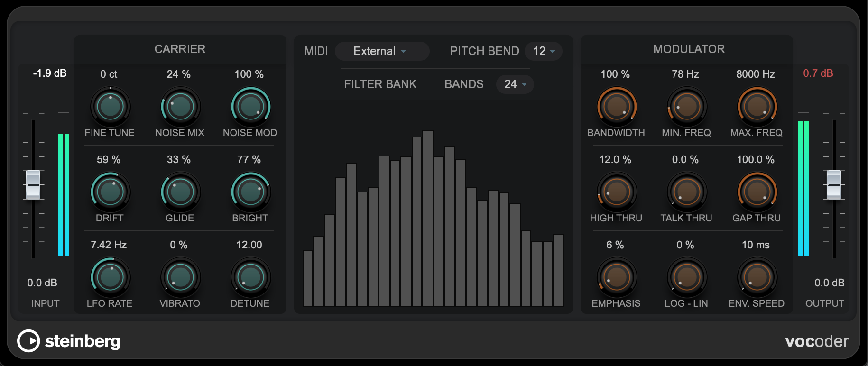This screenshot has width=868, height=366.
Task: Open the PITCH BEND 12 dropdown
Action: [x=544, y=51]
